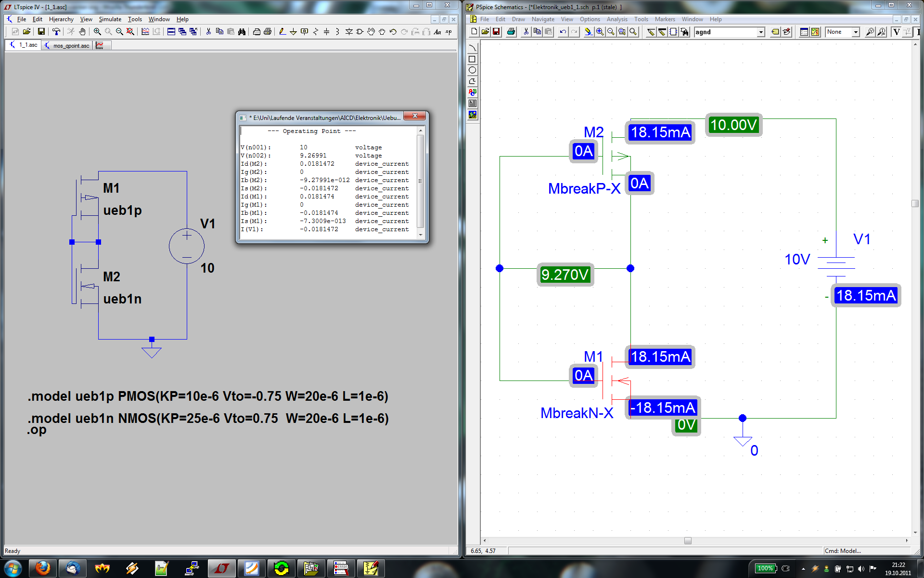Close the Operating Point results window
924x578 pixels.
[415, 116]
